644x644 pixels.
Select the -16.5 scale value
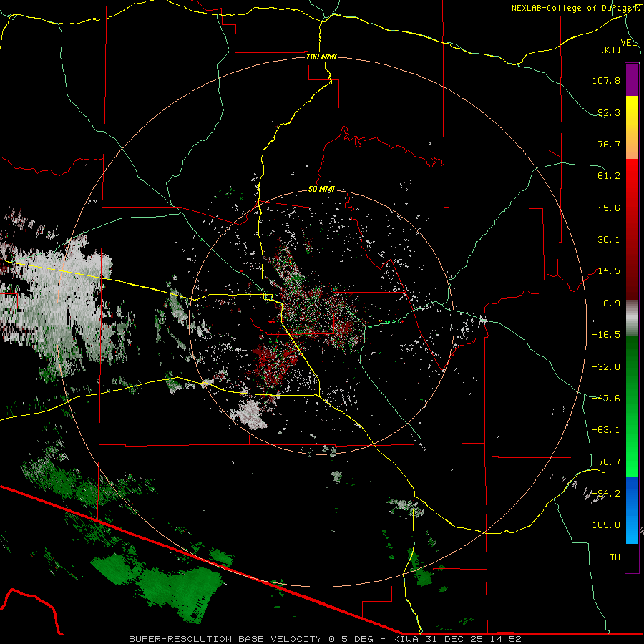click(x=606, y=335)
